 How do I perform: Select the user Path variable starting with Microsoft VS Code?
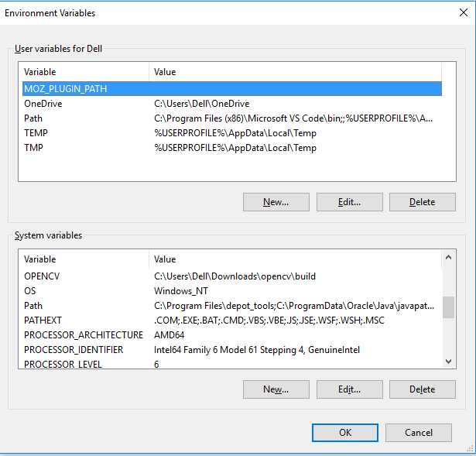click(232, 118)
